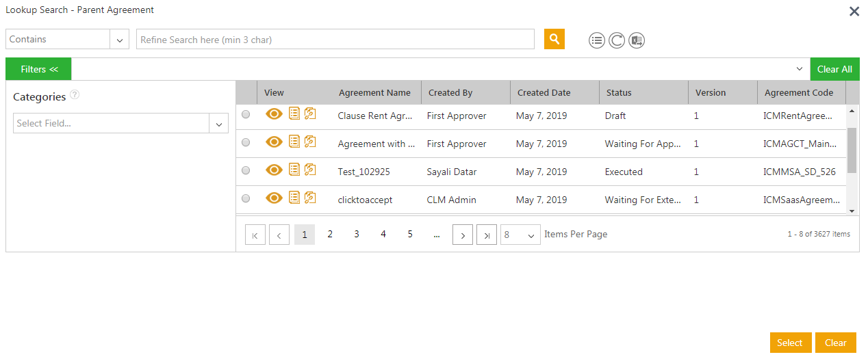This screenshot has height=359, width=868.
Task: Sort by the Created Date column header
Action: [544, 92]
